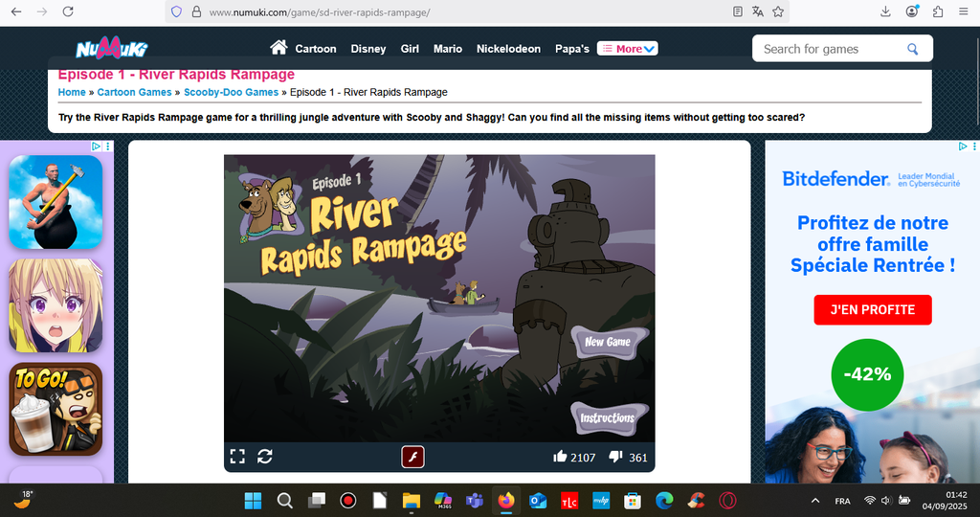Click the Flash player icon under game
Image resolution: width=980 pixels, height=517 pixels.
(412, 457)
